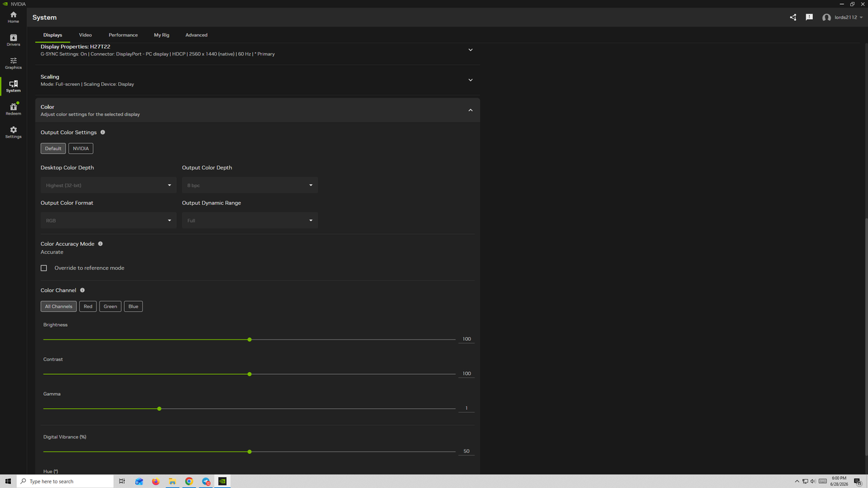
Task: Open the feedback notification icon
Action: pos(809,17)
